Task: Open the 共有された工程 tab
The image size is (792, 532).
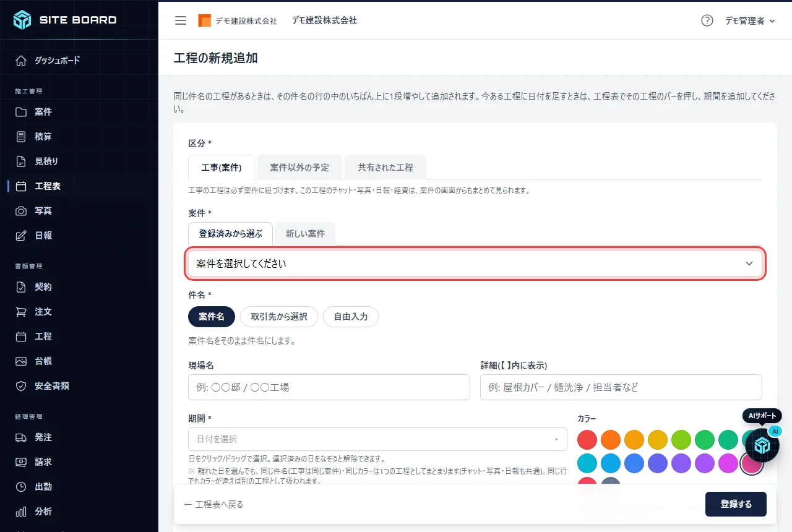Action: pyautogui.click(x=385, y=168)
